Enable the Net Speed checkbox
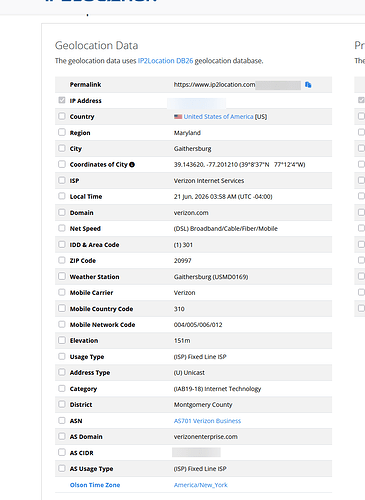Screen dimensions: 365x500 (62, 228)
